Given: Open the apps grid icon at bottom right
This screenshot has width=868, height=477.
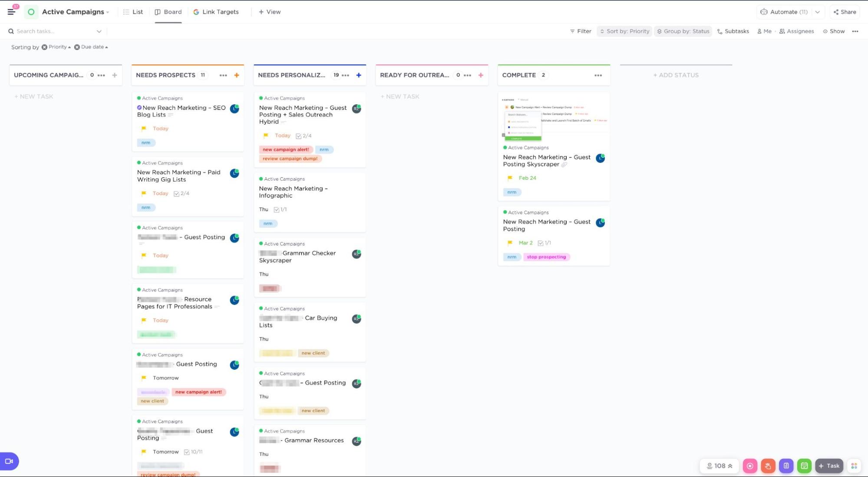Looking at the screenshot, I should [x=854, y=466].
